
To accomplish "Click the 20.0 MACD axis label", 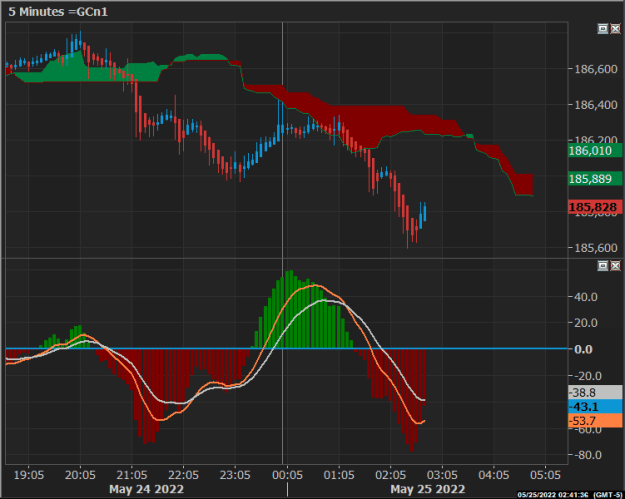I will click(x=586, y=323).
